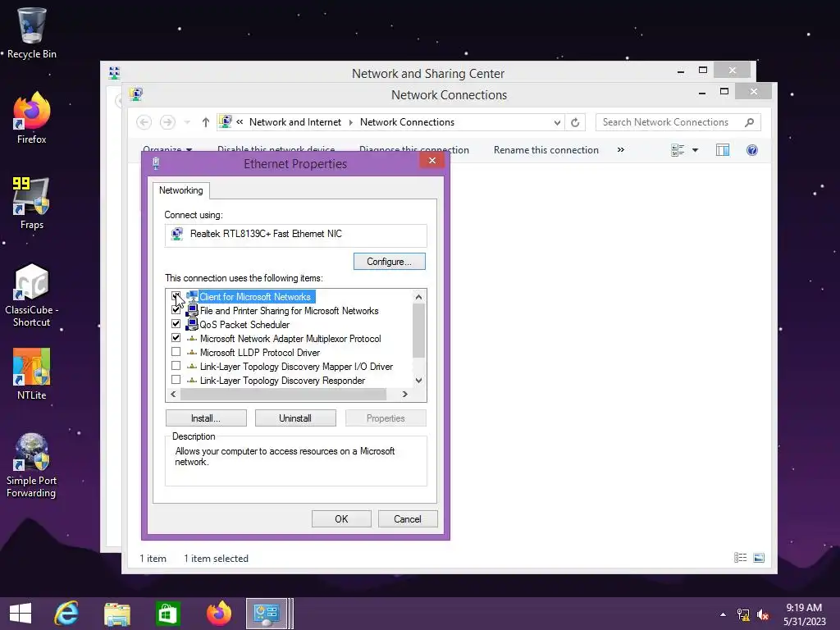The image size is (840, 630).
Task: Click the items list scroll up arrow
Action: click(x=418, y=297)
